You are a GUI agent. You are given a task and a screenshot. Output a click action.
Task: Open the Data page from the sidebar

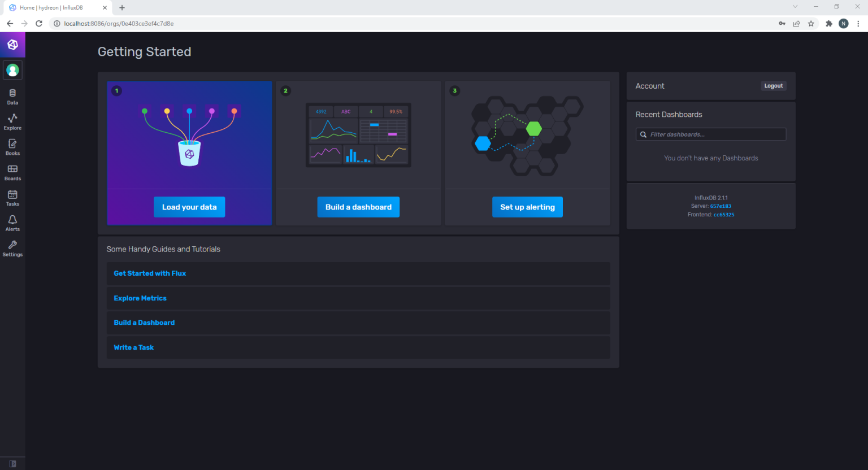[x=12, y=95]
